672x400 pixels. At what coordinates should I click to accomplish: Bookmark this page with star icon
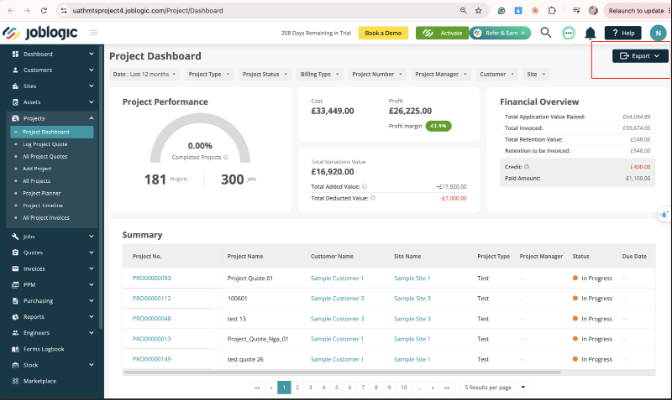click(478, 11)
